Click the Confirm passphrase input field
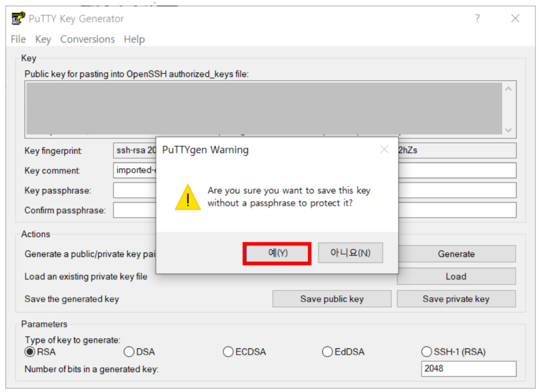This screenshot has width=539, height=392. click(315, 210)
